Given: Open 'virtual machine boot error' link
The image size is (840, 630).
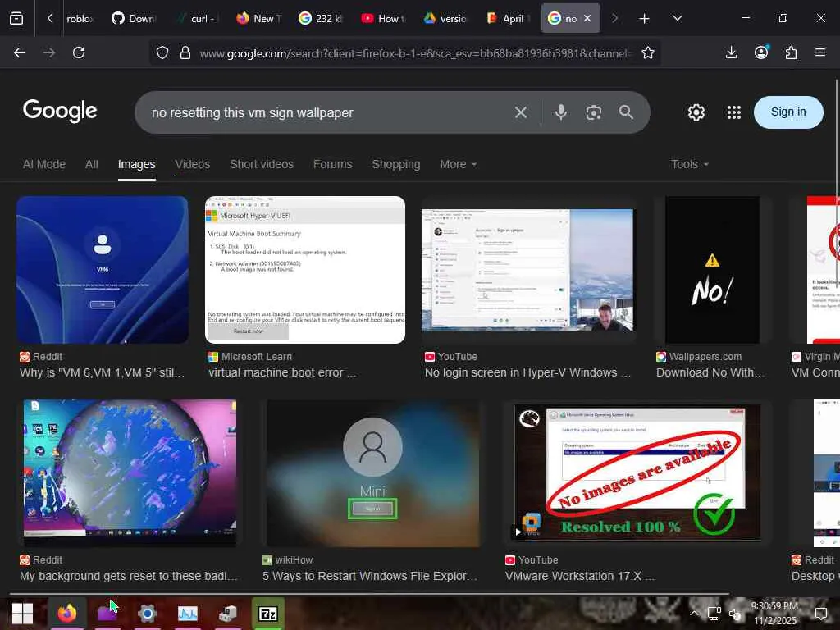Looking at the screenshot, I should [x=282, y=373].
